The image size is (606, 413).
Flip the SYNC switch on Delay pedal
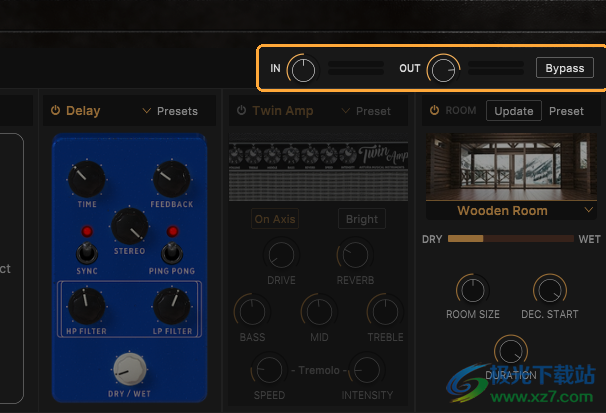87,253
